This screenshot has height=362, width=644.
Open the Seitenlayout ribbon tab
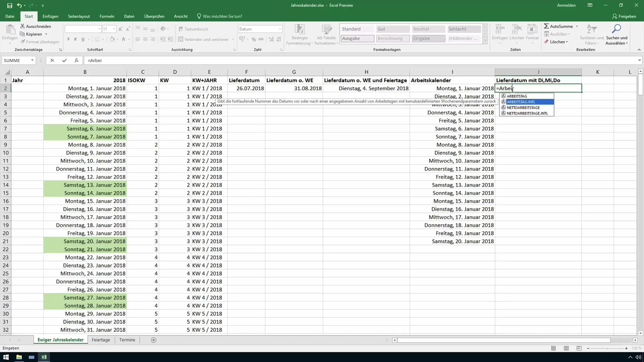tap(79, 16)
